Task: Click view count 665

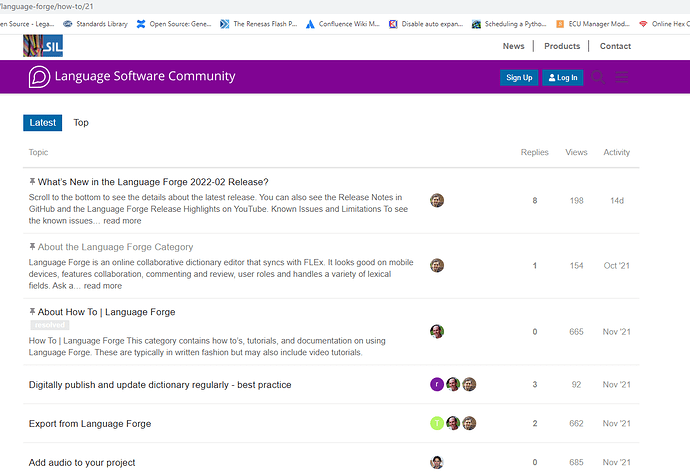Action: [x=576, y=332]
